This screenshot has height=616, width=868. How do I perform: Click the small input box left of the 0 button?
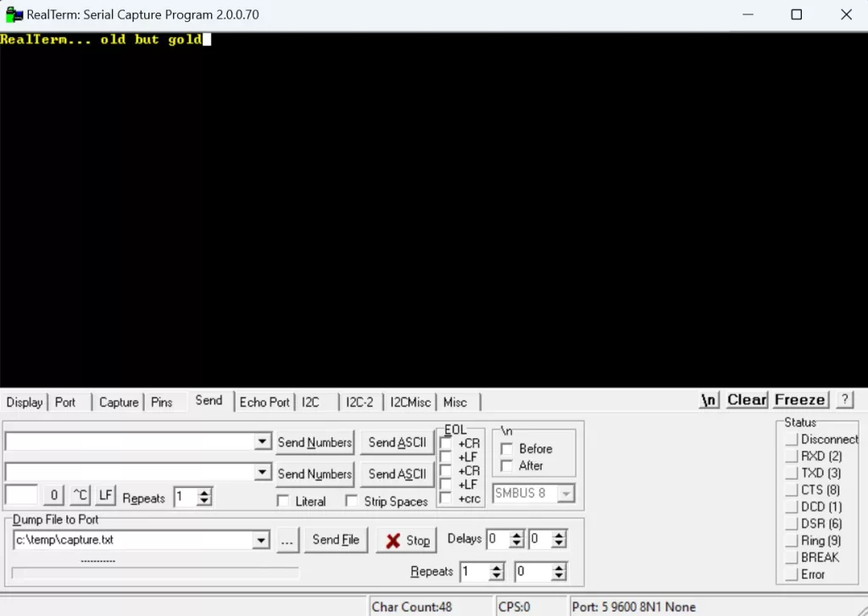point(21,495)
